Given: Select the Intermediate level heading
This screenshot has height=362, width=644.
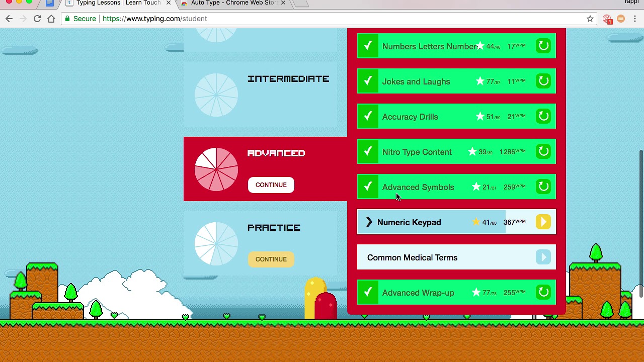Looking at the screenshot, I should click(x=288, y=79).
